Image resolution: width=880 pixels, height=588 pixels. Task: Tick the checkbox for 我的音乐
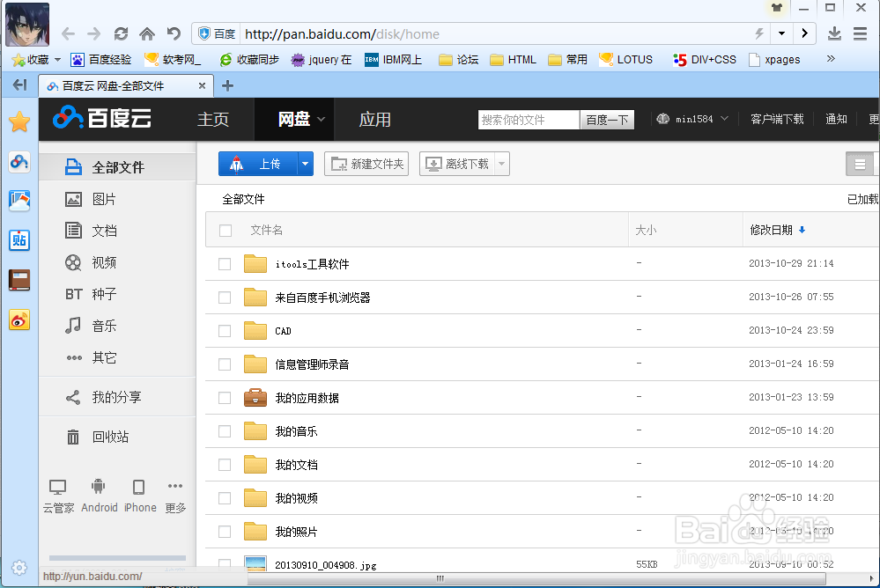click(x=225, y=431)
